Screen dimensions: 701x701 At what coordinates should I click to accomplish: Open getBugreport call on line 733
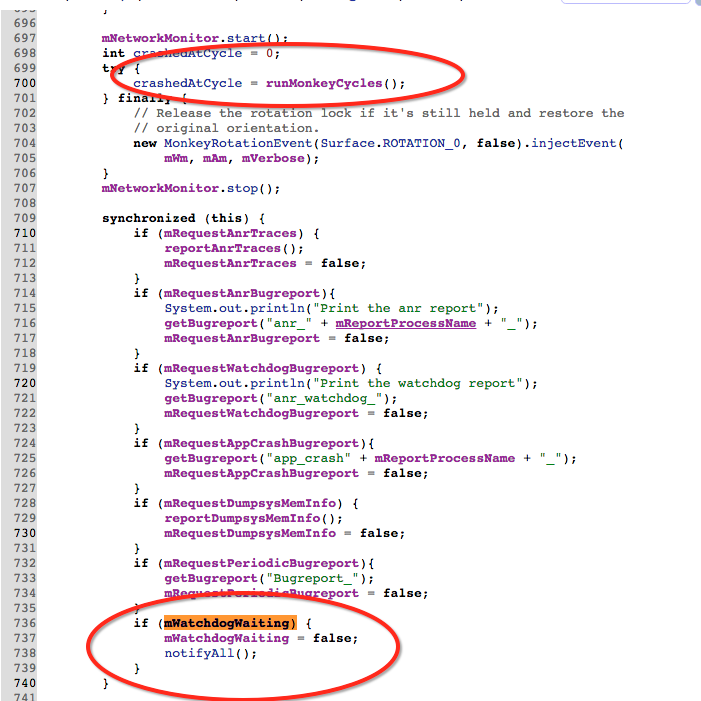point(211,579)
